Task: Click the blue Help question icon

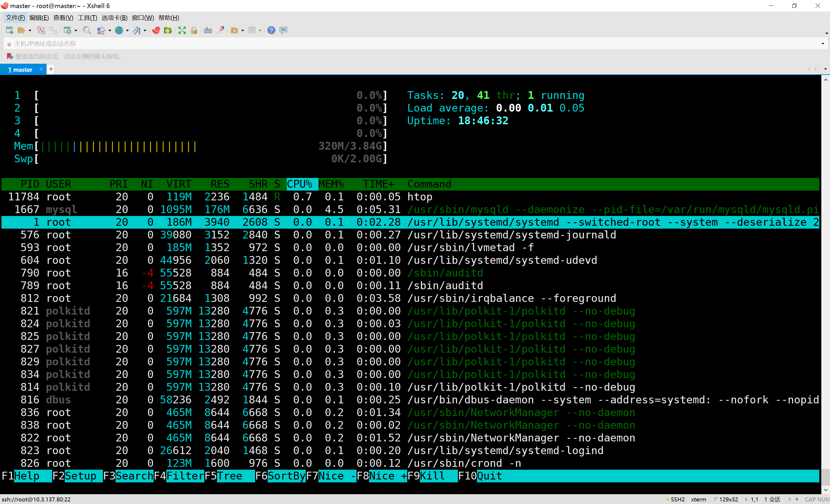Action: pos(271,30)
